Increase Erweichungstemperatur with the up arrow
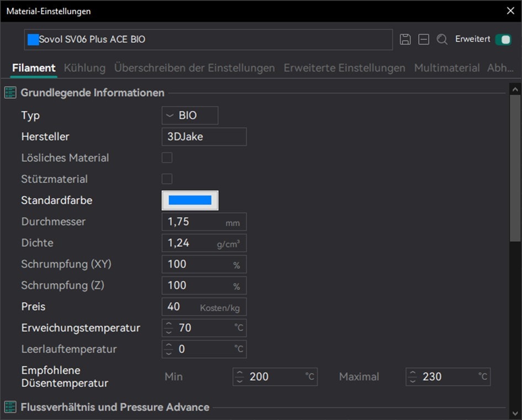The height and width of the screenshot is (420, 522). (x=169, y=325)
